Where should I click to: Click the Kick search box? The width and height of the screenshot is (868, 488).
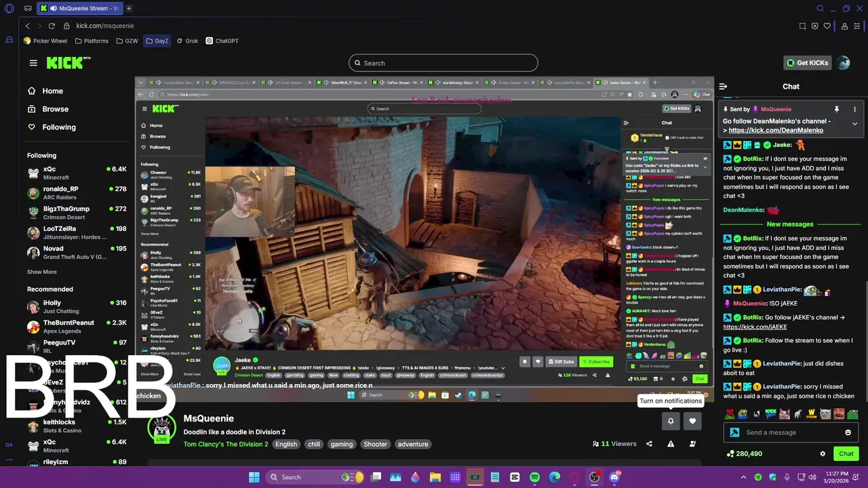(x=443, y=63)
